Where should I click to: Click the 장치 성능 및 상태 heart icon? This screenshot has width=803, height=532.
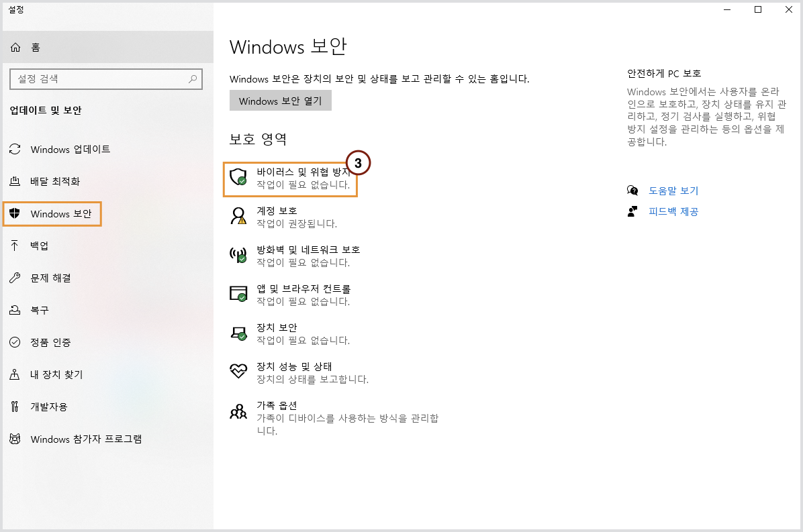click(x=238, y=371)
